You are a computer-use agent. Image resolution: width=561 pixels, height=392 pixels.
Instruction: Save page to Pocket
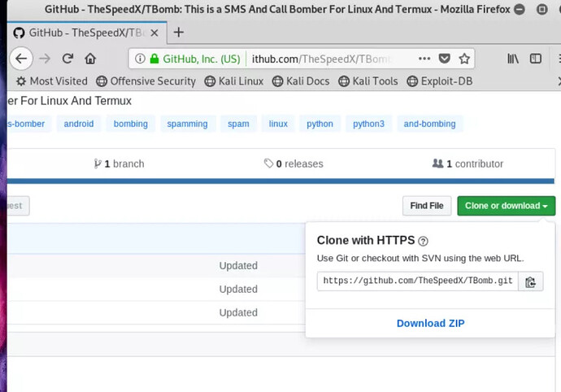[x=445, y=59]
